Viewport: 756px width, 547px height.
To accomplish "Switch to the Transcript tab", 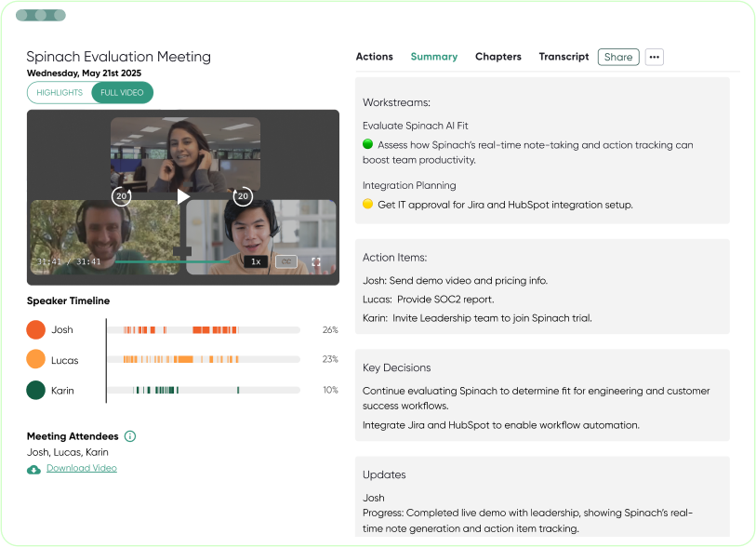I will (x=564, y=57).
